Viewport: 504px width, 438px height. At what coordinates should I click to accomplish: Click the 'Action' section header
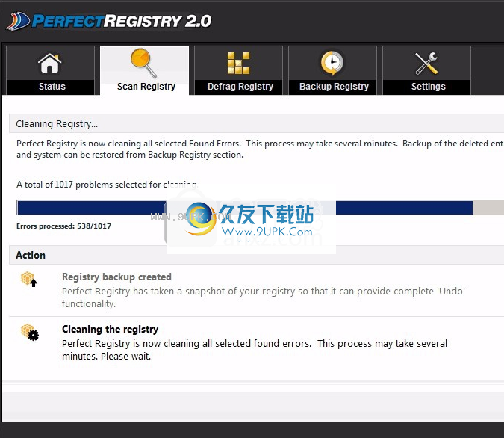pyautogui.click(x=257, y=255)
